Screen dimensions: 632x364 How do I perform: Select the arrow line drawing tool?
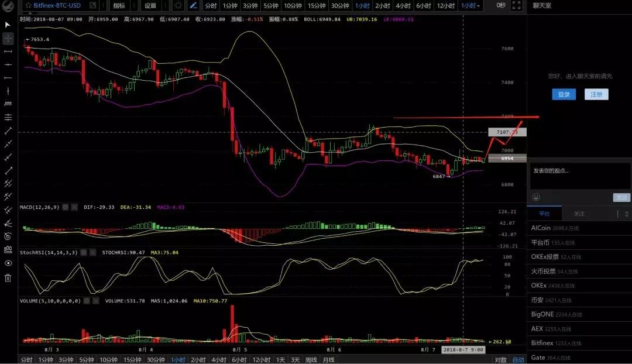pyautogui.click(x=8, y=170)
